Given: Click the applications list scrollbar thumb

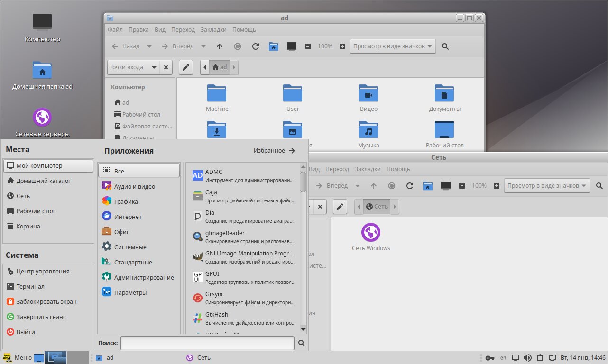Looking at the screenshot, I should click(303, 182).
